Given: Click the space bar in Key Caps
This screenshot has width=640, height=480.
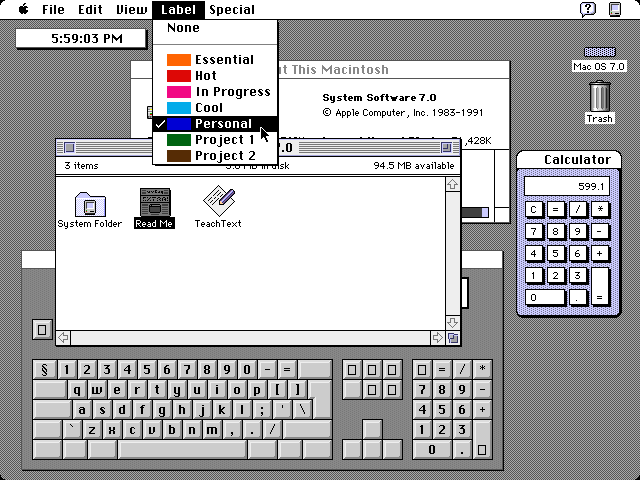Looking at the screenshot, I should [x=182, y=449].
